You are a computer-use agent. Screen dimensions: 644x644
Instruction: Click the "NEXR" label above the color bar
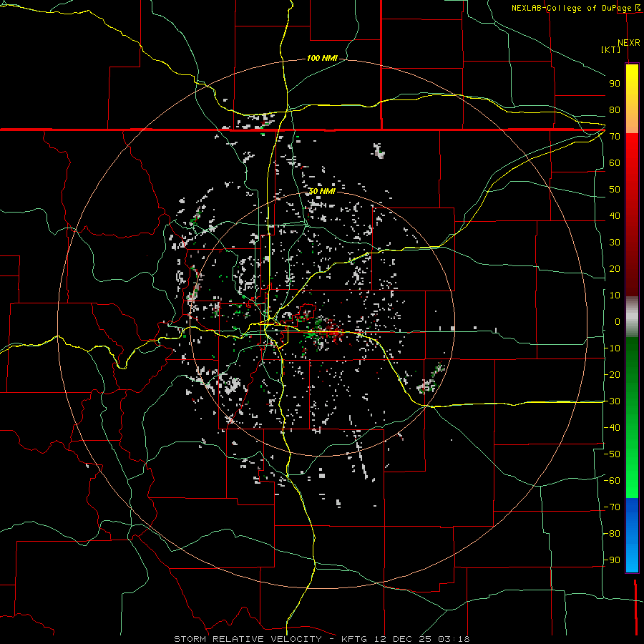[629, 43]
